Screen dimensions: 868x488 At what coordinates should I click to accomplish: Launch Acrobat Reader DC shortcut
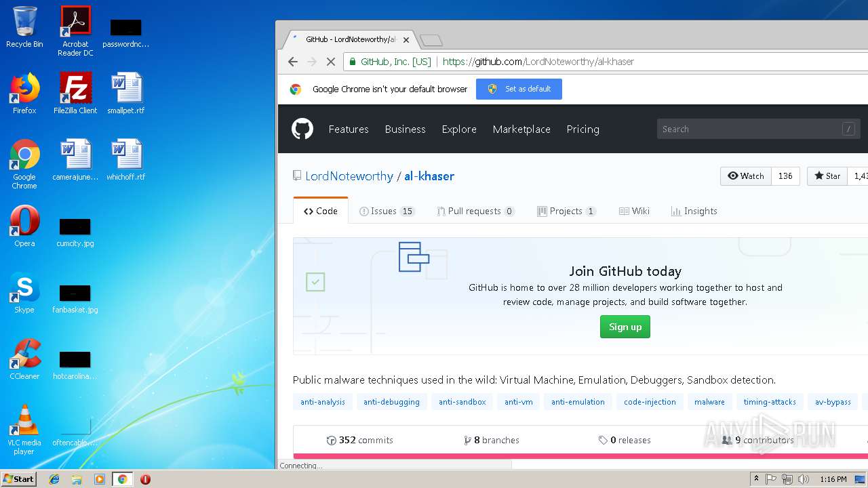[x=75, y=30]
